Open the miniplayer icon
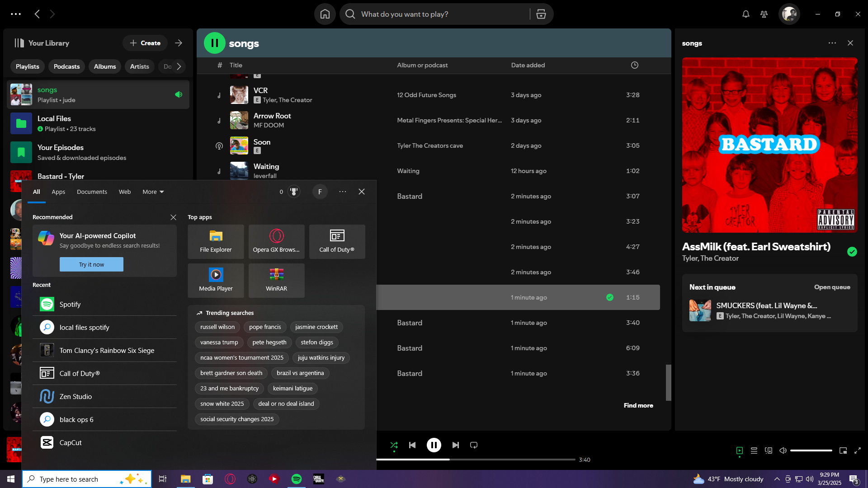Screen dimensions: 868x488 (x=843, y=450)
